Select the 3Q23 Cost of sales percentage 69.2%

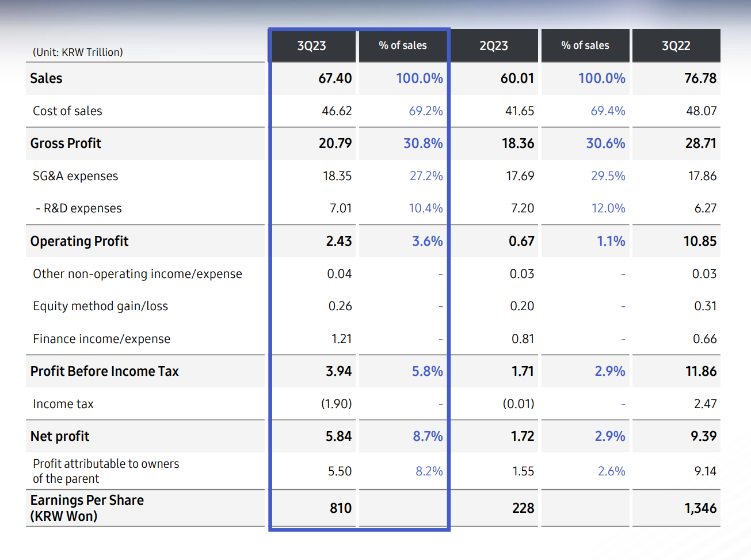click(x=425, y=111)
